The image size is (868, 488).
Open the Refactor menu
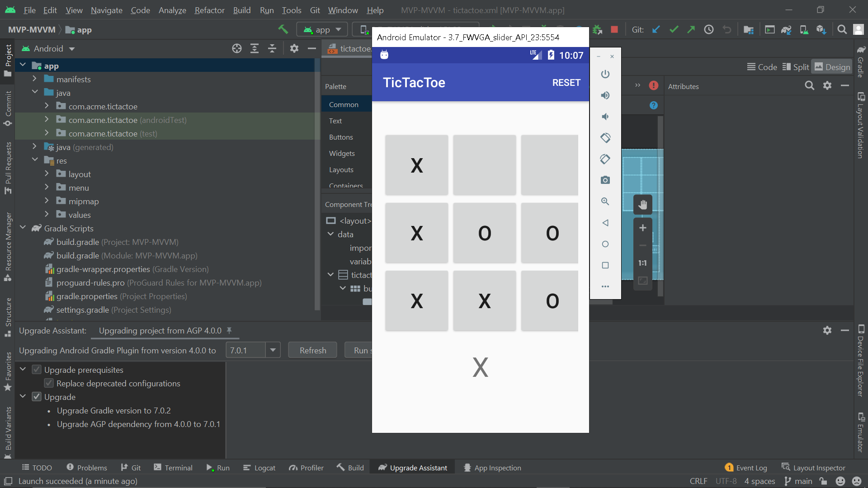[x=209, y=10]
